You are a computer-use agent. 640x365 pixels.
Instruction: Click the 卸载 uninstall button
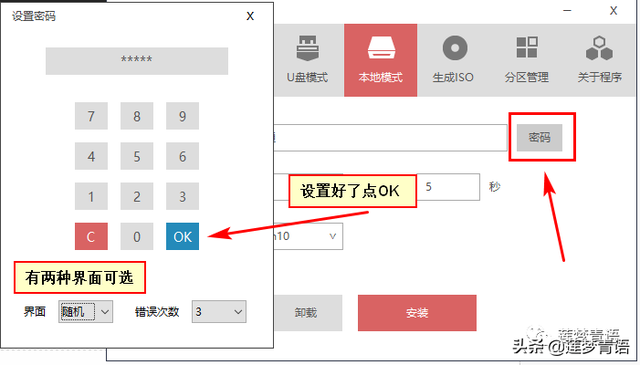point(308,313)
